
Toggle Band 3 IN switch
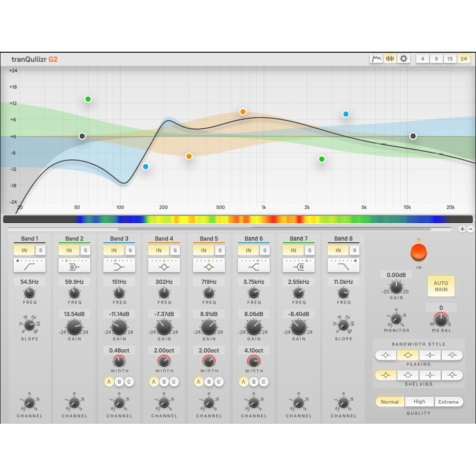(114, 250)
